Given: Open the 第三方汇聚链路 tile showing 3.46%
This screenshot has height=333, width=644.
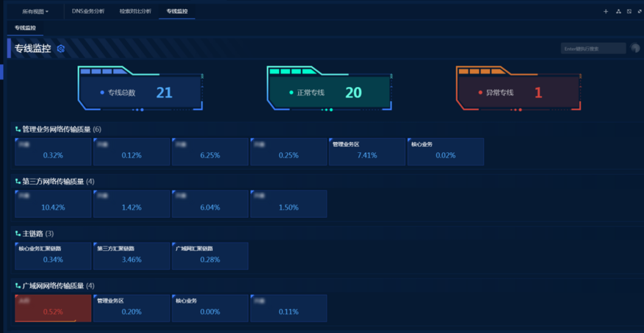Looking at the screenshot, I should pos(131,256).
